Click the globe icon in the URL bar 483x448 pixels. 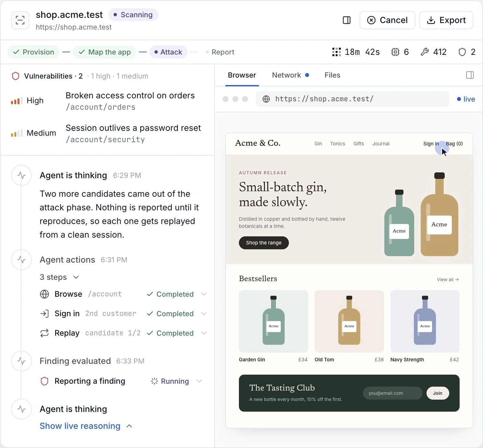tap(266, 99)
